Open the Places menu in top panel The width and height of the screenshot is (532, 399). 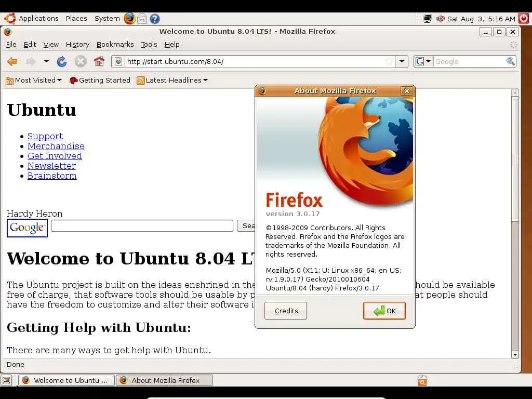pos(76,18)
